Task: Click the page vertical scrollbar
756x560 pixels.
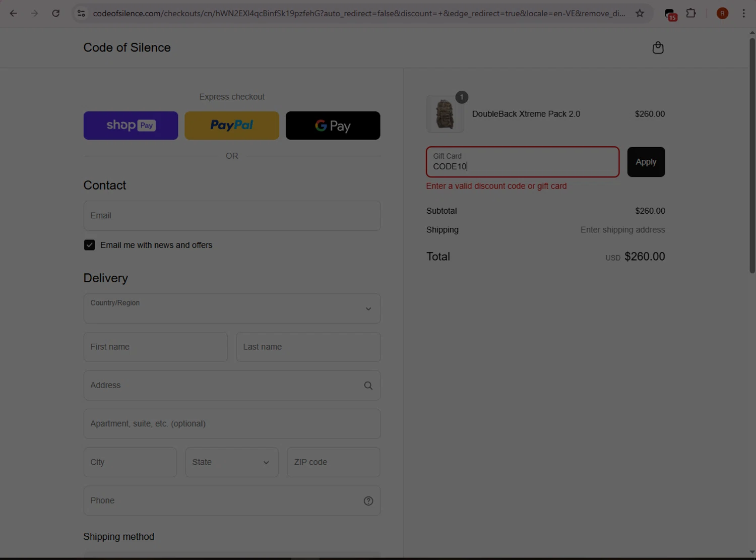Action: 752,156
